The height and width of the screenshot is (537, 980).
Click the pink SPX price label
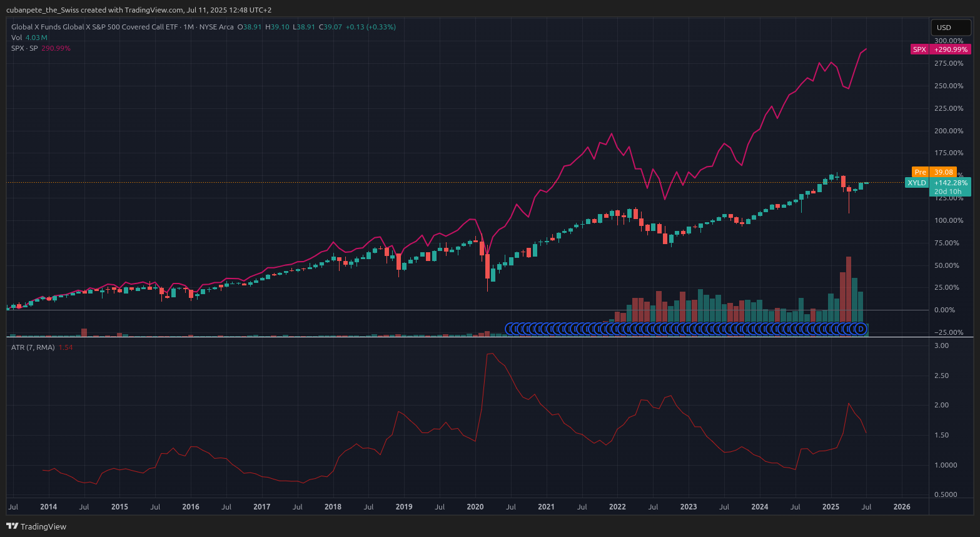[x=919, y=49]
